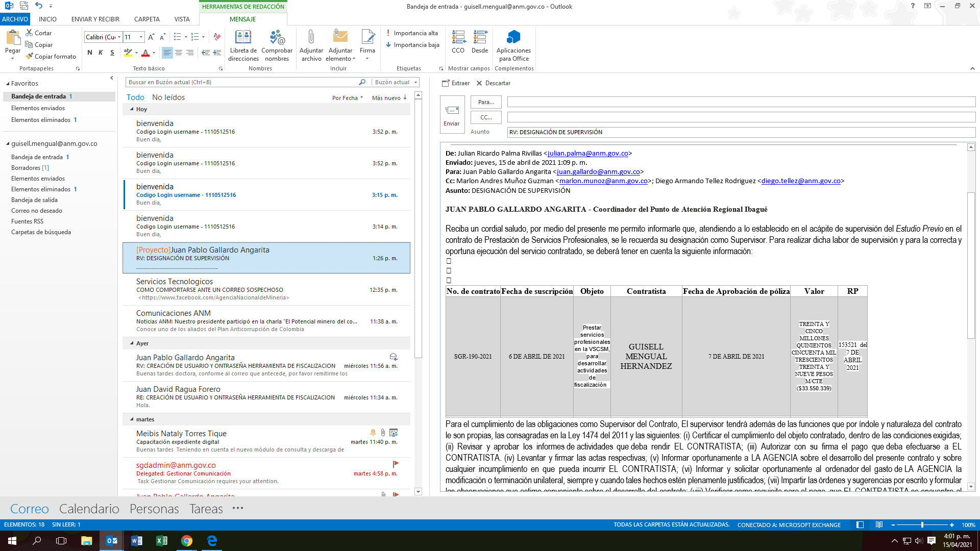The image size is (980, 551).
Task: Decrease font size icon
Action: (162, 37)
